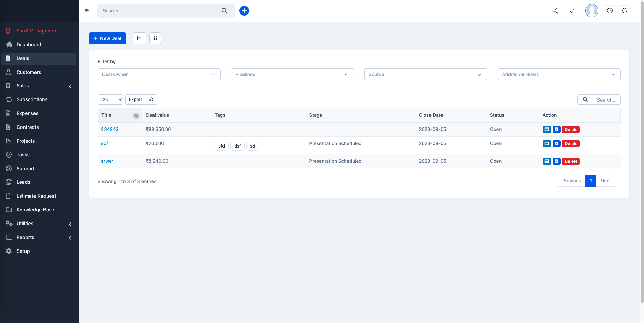Click the blue plus quick-add icon

tap(244, 11)
